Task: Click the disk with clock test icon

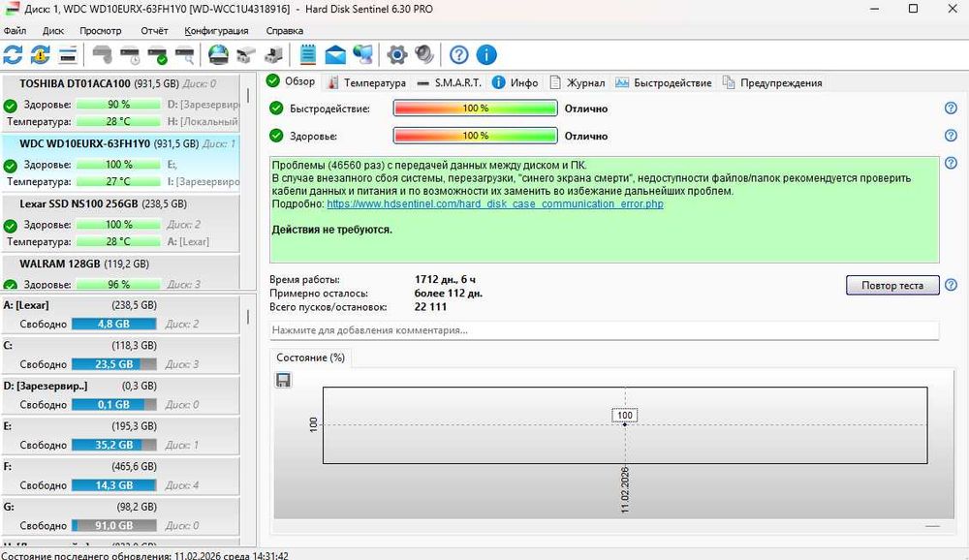Action: click(x=131, y=55)
